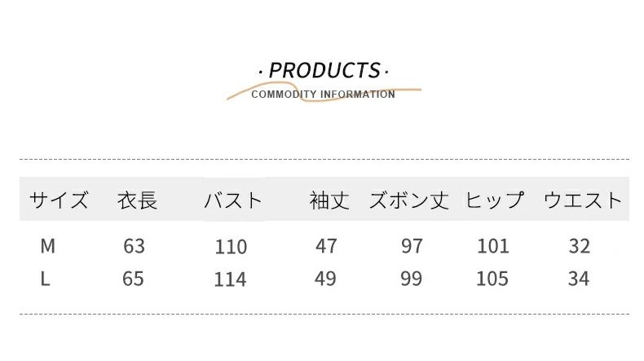Click the バスト column header

point(233,200)
